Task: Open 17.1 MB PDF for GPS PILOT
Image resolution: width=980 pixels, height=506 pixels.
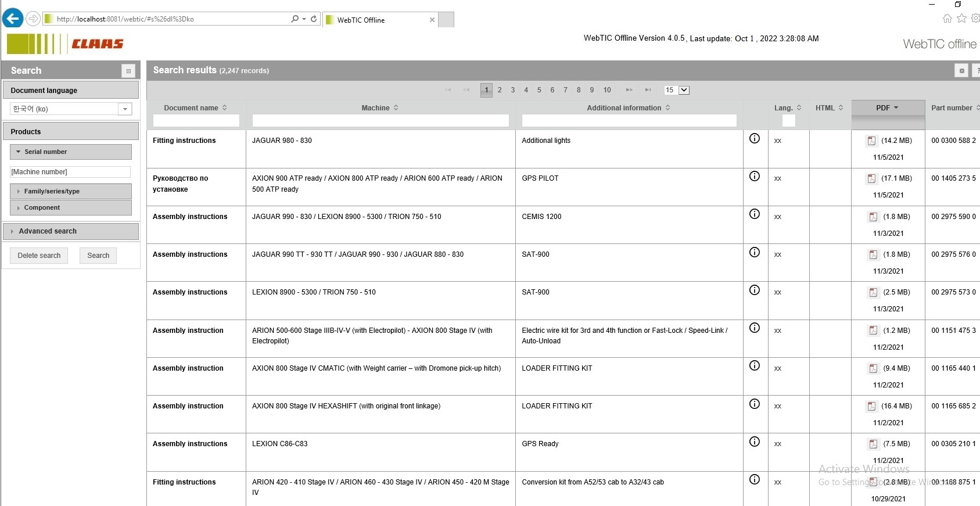Action: point(871,178)
